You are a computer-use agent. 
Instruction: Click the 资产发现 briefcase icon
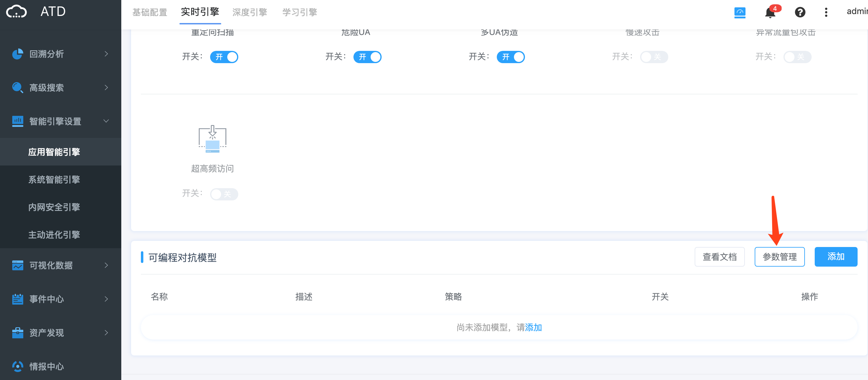17,333
